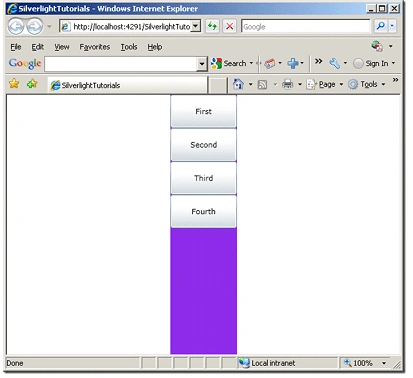This screenshot has height=378, width=413.
Task: Click the RSS Feeds icon
Action: tap(263, 85)
